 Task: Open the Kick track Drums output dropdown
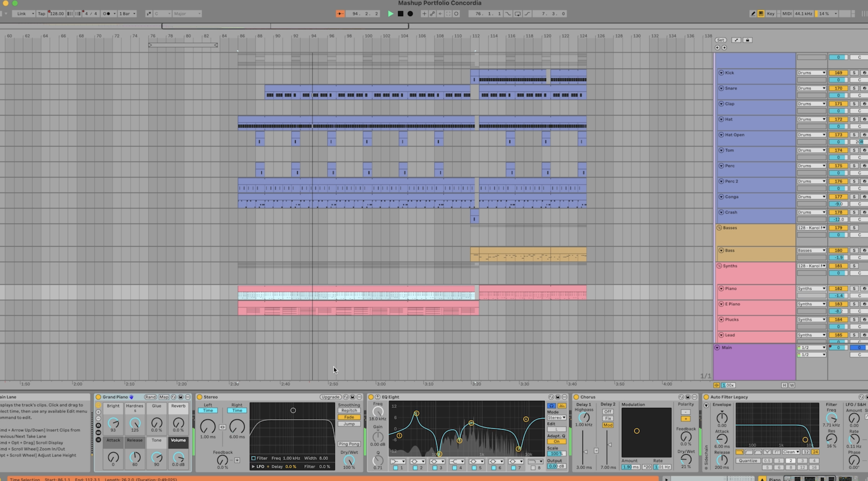click(x=812, y=73)
